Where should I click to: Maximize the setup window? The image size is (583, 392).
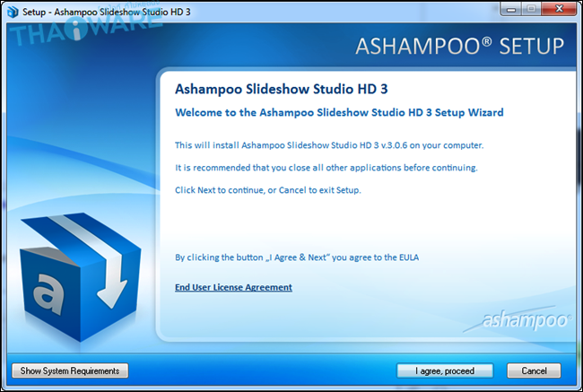tap(531, 9)
